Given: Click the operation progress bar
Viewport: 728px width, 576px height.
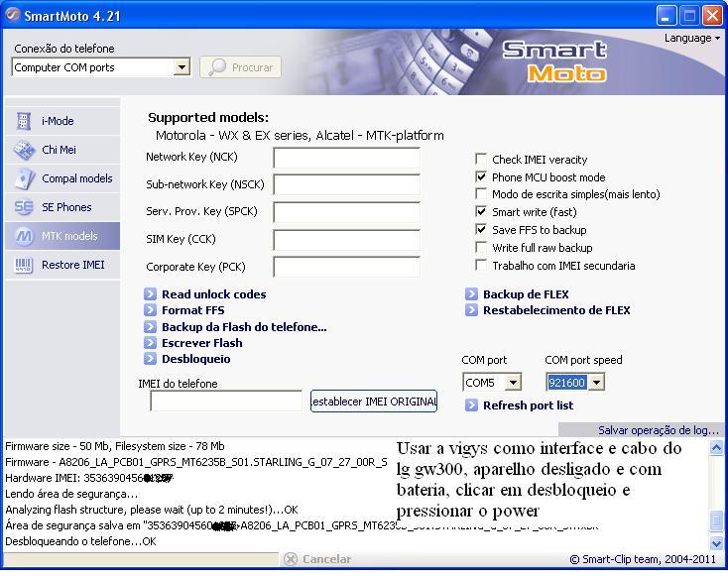Looking at the screenshot, I should (141, 559).
